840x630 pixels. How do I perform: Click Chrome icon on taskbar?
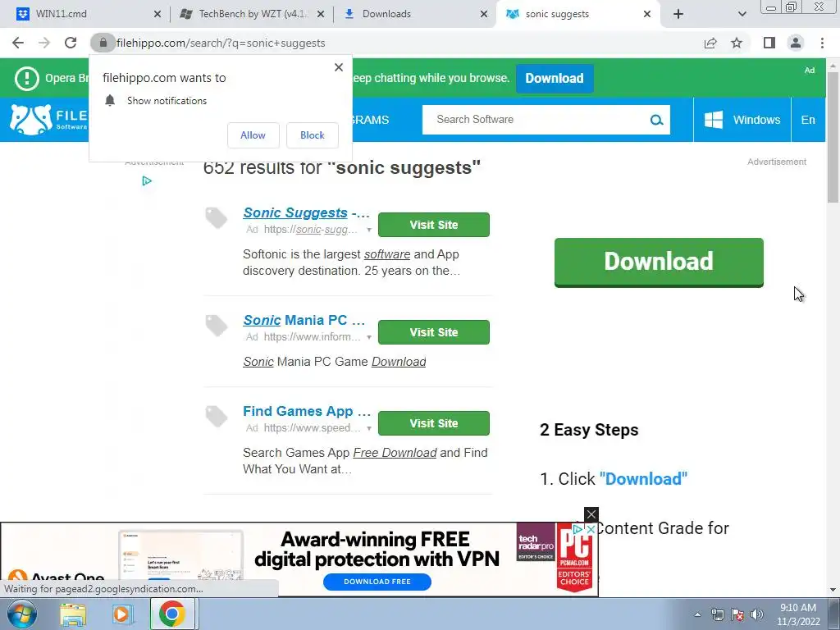pos(171,614)
